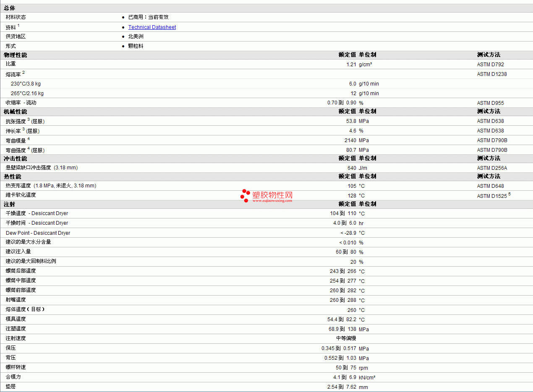The image size is (533, 392).
Task: Select the 已商用：当前有效 status value
Action: pyautogui.click(x=148, y=17)
